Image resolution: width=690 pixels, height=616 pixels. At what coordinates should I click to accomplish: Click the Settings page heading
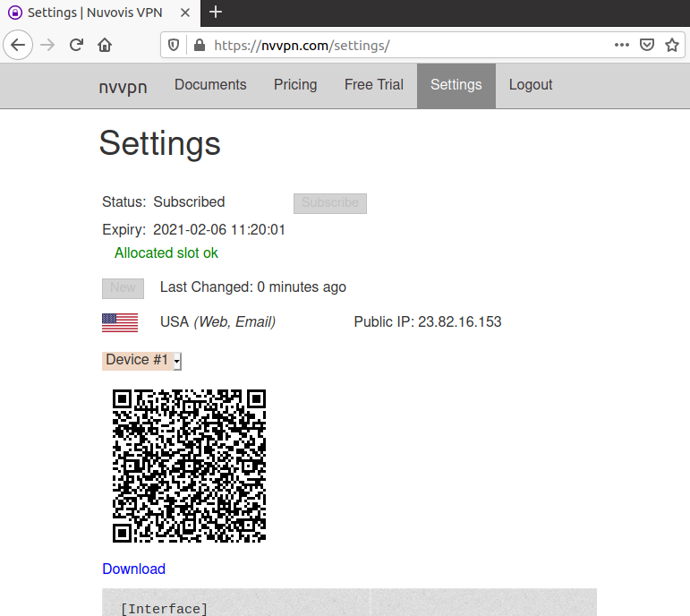click(159, 144)
